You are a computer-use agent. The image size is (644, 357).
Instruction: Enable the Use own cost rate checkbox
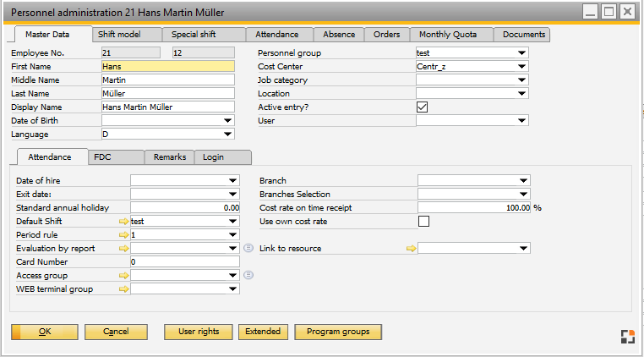click(x=423, y=222)
